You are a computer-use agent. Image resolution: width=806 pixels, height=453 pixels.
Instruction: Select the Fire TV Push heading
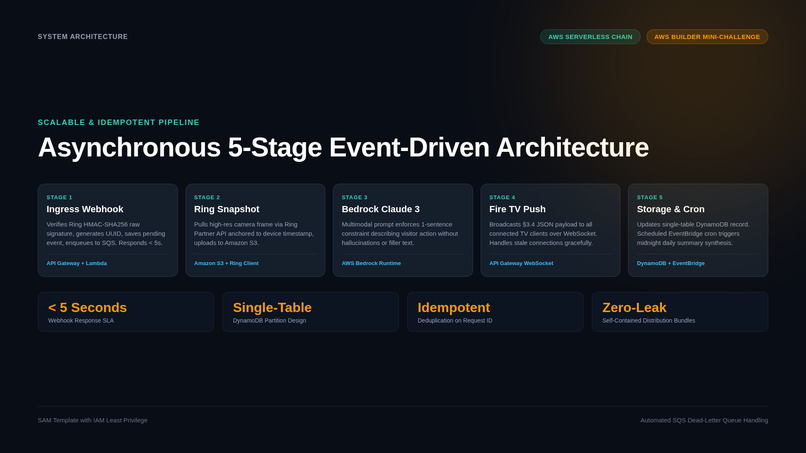click(518, 209)
